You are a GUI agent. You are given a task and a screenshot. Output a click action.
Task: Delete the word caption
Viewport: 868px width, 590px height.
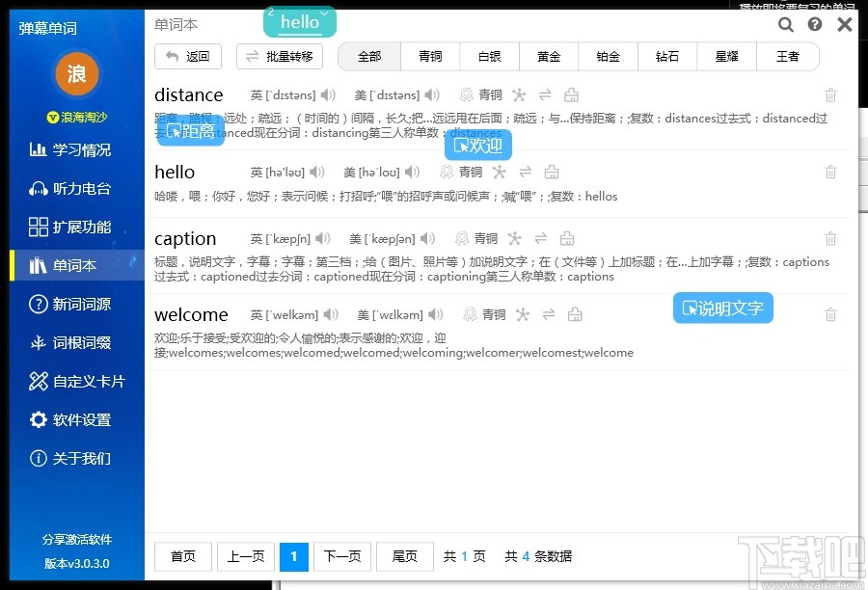tap(830, 239)
